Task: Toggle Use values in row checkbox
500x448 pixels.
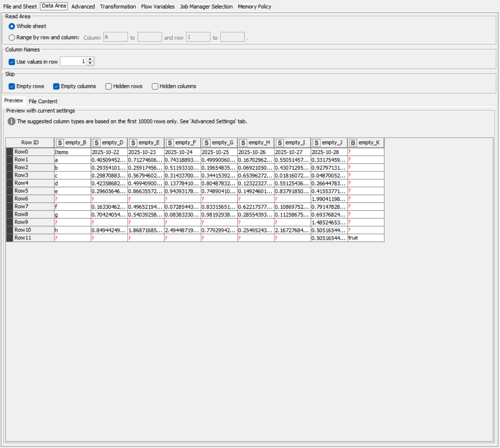Action: click(x=12, y=62)
